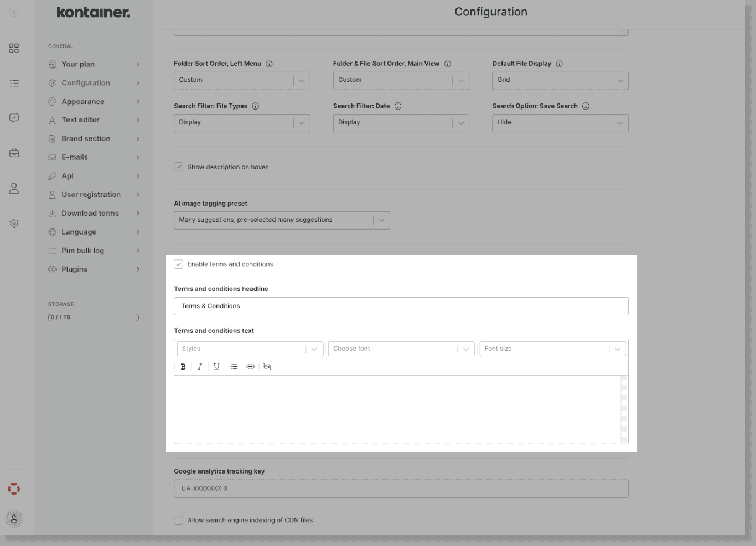Viewport: 756px width, 546px height.
Task: Open the AI image tagging preset dropdown
Action: click(x=381, y=220)
